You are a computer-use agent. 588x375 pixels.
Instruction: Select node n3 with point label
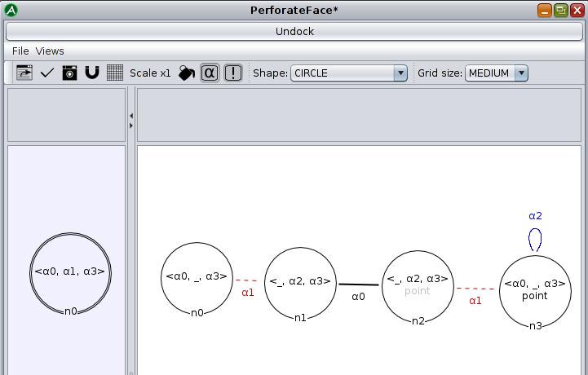tap(535, 291)
